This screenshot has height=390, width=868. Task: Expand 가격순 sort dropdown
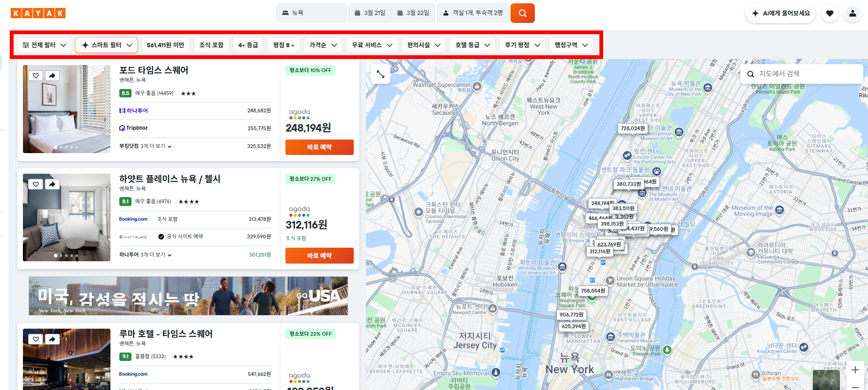coord(323,45)
